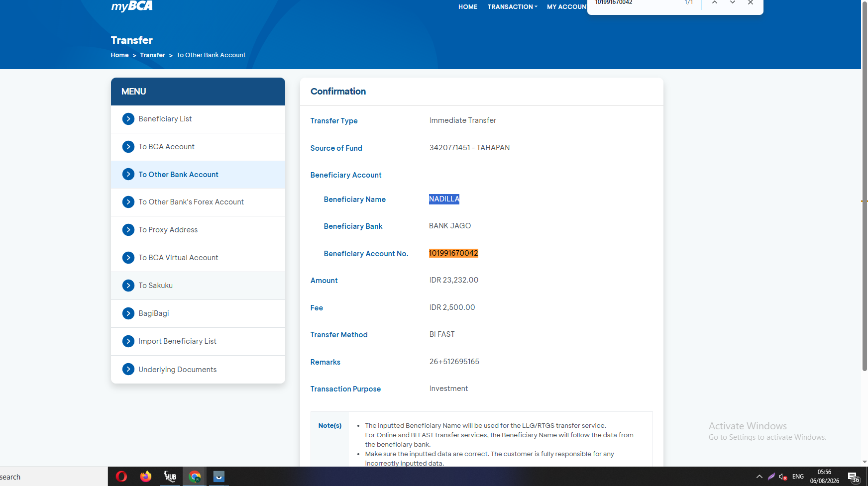Open To BCA Virtual Account item
This screenshot has width=868, height=486.
[198, 258]
